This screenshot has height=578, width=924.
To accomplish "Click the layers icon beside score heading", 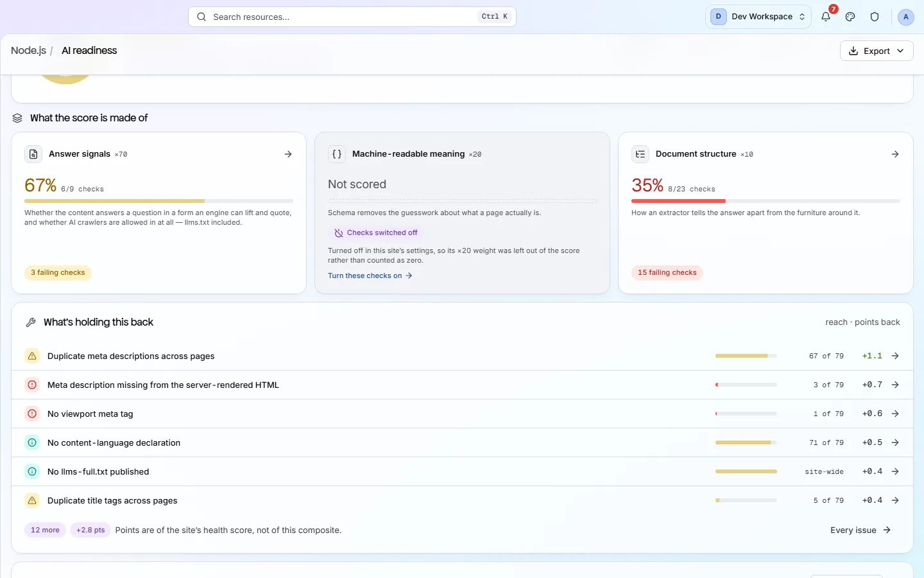I will [x=17, y=118].
